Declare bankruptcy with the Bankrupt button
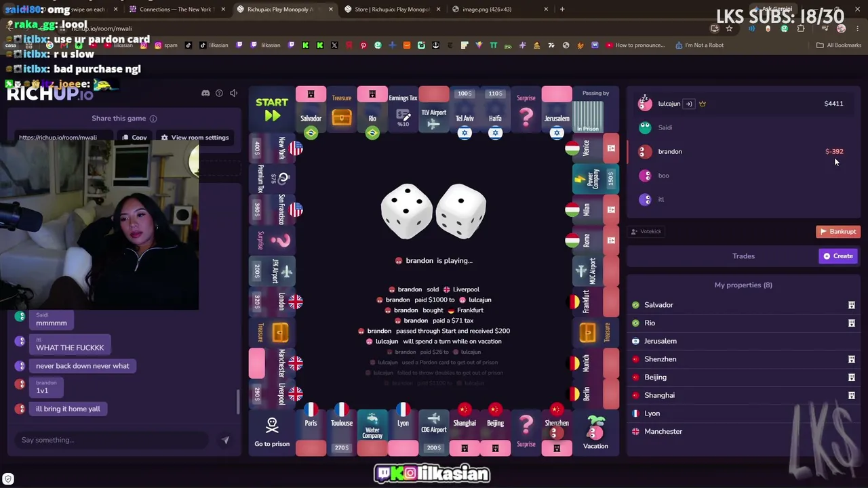The height and width of the screenshot is (488, 868). pos(838,232)
